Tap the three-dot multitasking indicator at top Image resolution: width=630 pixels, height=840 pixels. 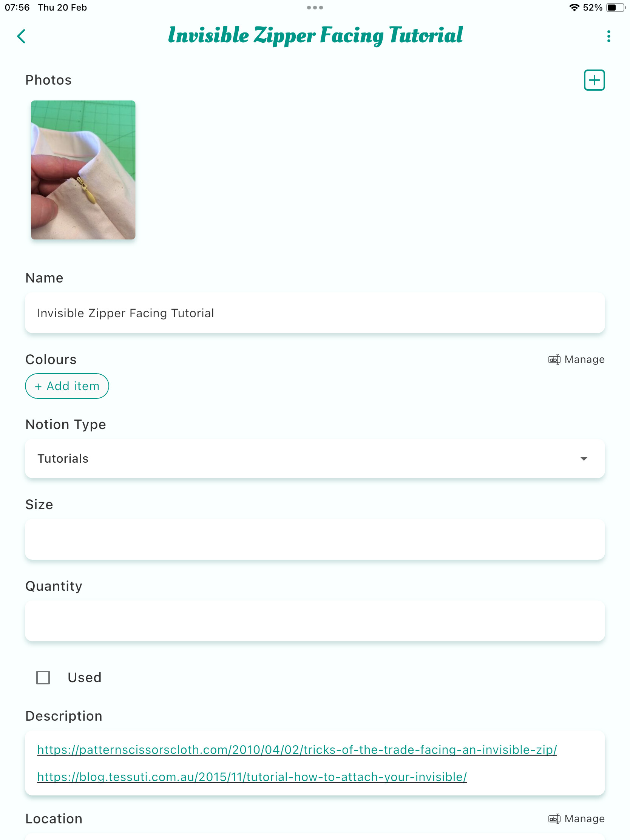pyautogui.click(x=315, y=8)
